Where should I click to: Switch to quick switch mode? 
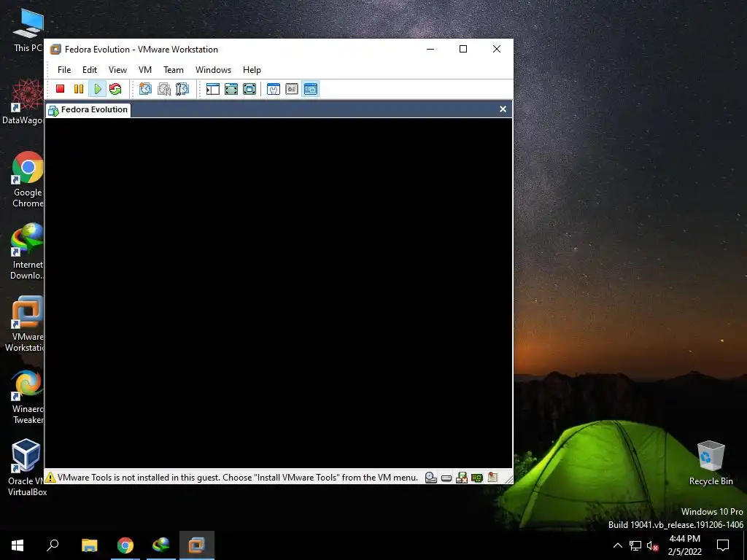[231, 89]
